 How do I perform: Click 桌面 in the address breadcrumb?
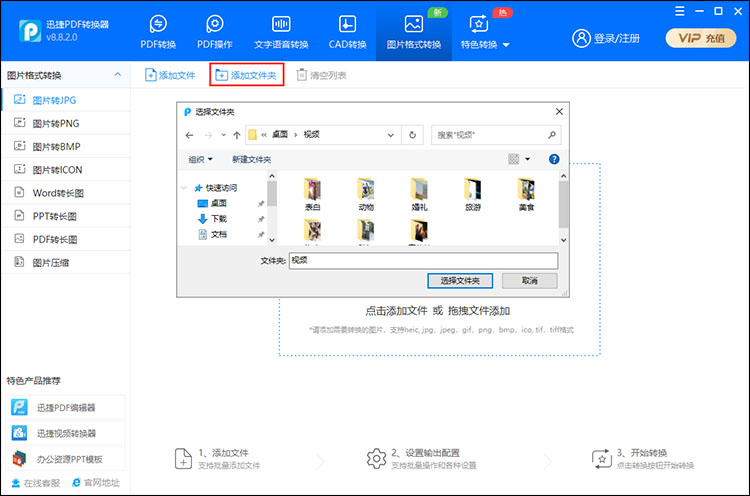tap(280, 135)
